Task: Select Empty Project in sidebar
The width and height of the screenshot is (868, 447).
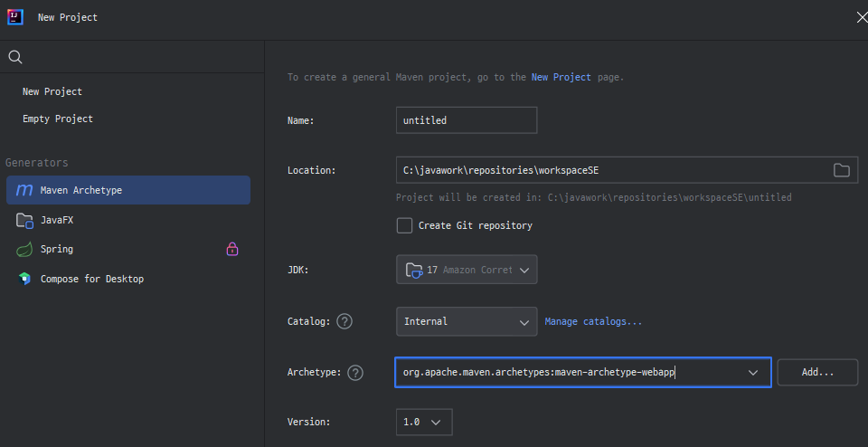Action: point(58,119)
